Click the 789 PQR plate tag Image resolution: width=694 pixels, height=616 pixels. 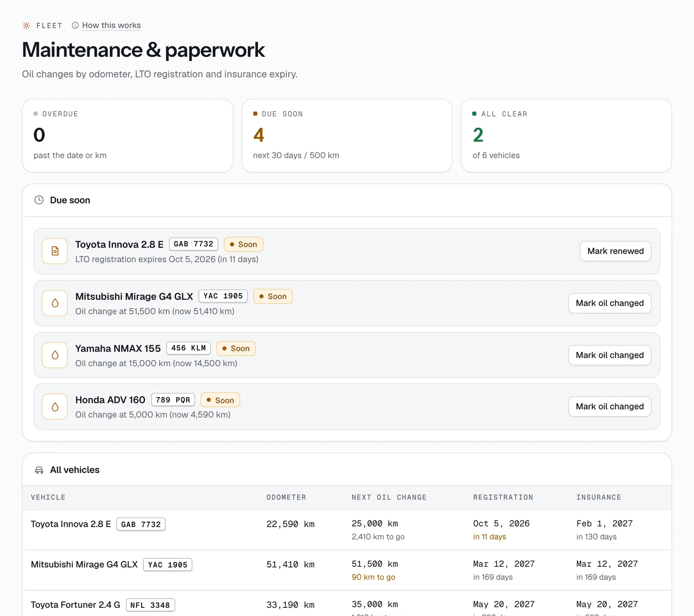coord(173,400)
